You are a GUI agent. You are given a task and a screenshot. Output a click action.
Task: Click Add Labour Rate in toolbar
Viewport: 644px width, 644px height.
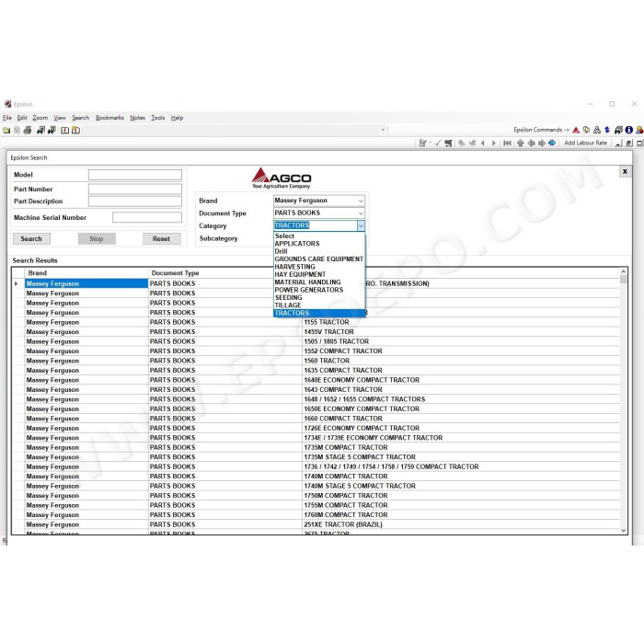[x=585, y=143]
